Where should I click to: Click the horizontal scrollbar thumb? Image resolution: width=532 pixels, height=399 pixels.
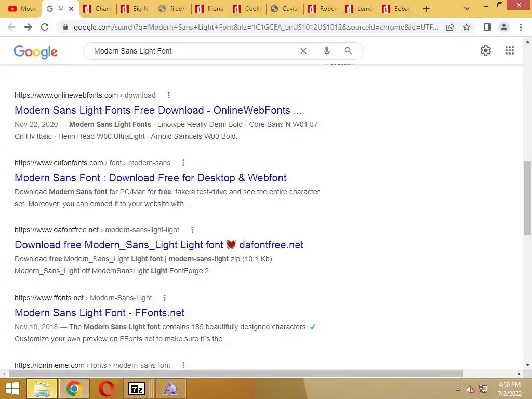236,374
